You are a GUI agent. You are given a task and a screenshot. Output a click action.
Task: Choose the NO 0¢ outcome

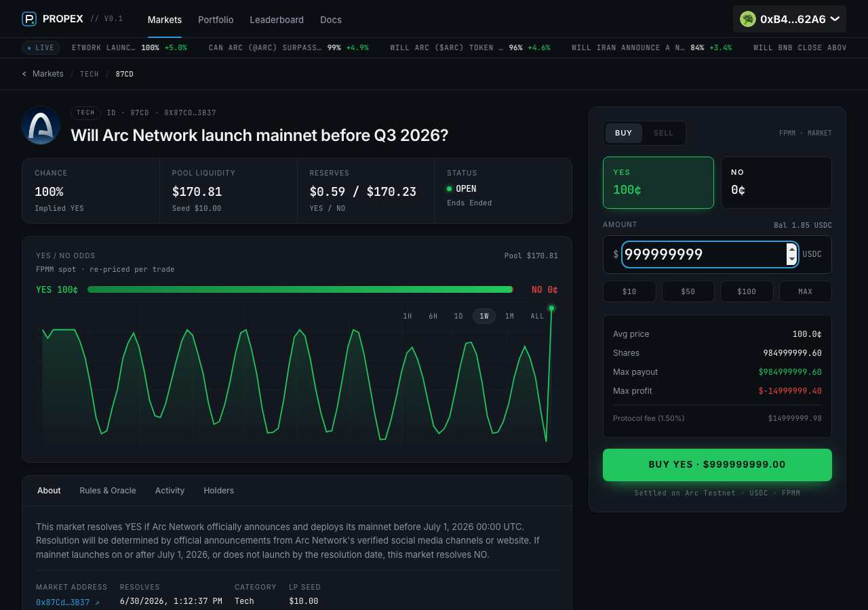click(776, 182)
